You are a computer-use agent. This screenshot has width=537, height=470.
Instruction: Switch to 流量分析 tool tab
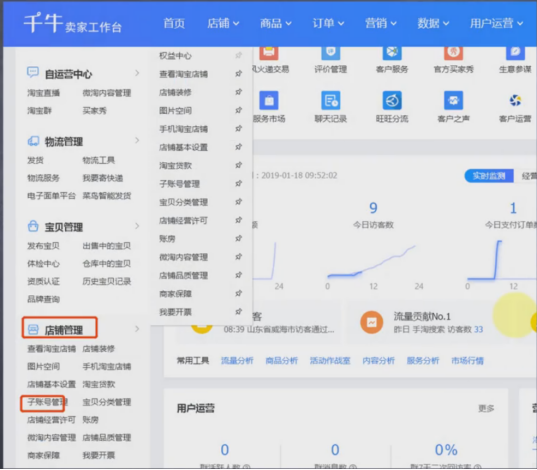[237, 360]
